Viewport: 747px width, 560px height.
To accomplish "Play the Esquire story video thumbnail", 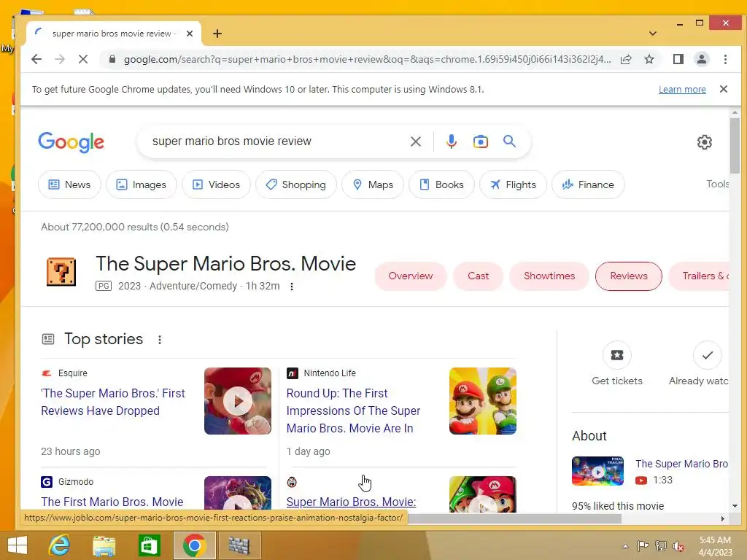I will tap(238, 401).
